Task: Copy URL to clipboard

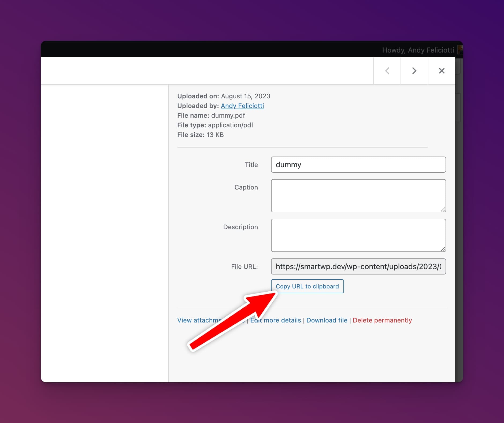Action: pyautogui.click(x=307, y=286)
